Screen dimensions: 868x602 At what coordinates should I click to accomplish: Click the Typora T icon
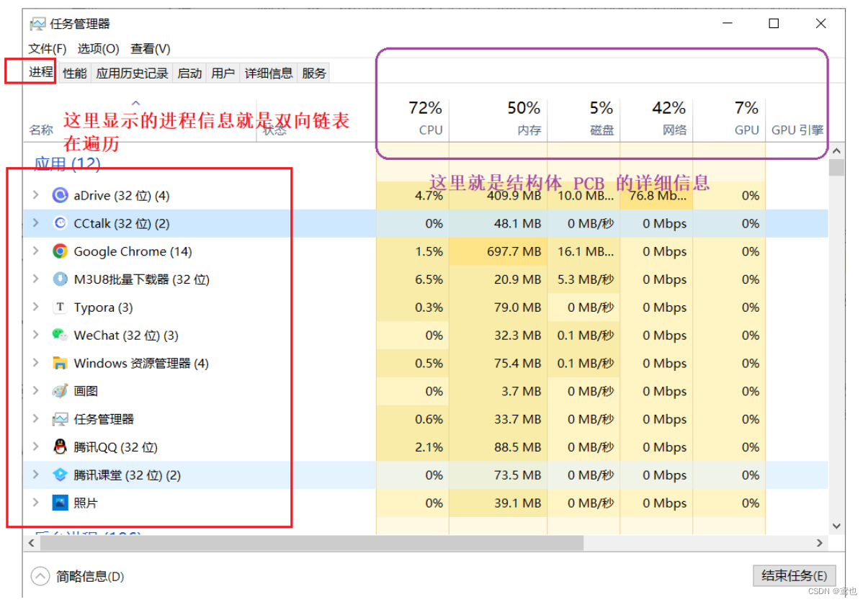(x=61, y=307)
